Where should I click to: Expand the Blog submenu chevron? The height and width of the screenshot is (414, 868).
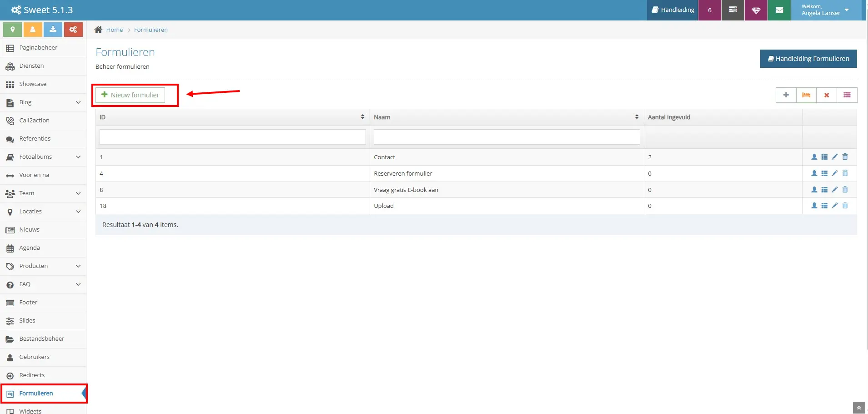coord(78,102)
